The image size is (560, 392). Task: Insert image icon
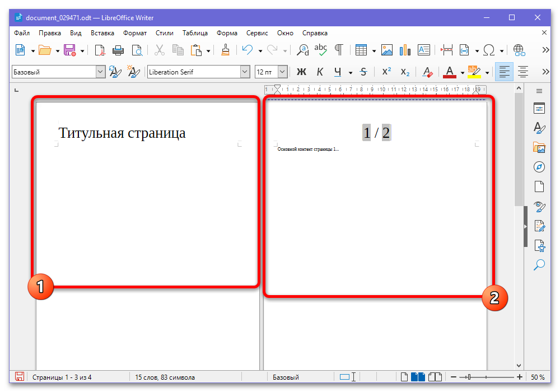pyautogui.click(x=387, y=50)
